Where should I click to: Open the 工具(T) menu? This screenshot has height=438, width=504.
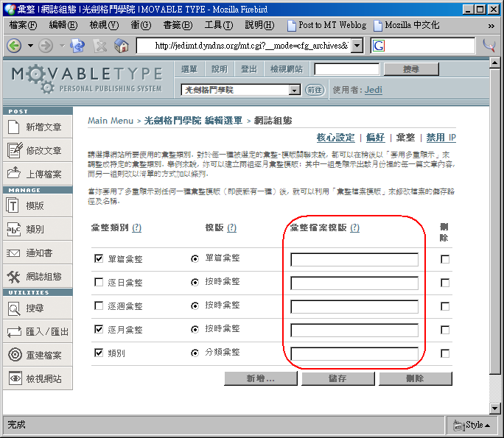pyautogui.click(x=219, y=25)
